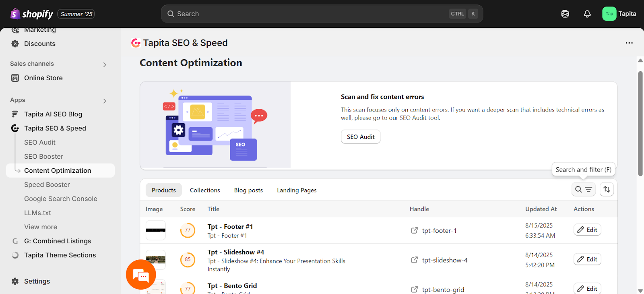Click the SEO Audit button in banner
644x294 pixels.
[361, 137]
